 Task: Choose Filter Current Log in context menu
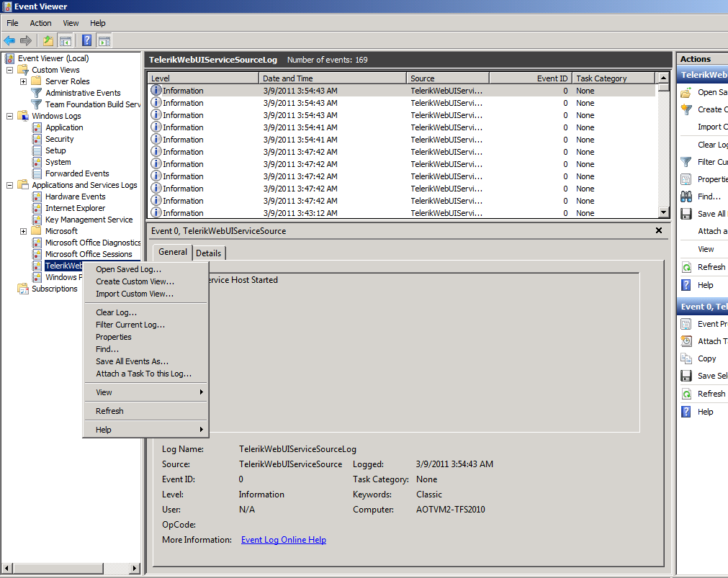coord(145,325)
